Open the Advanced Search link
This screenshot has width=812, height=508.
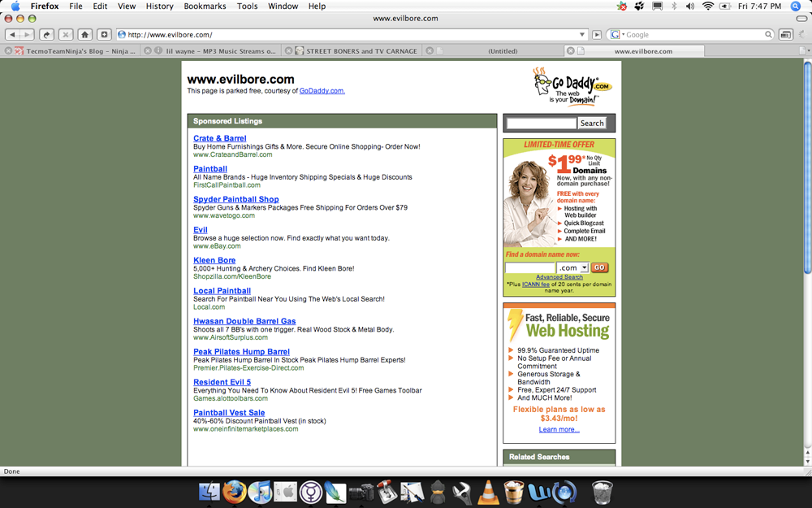[559, 277]
